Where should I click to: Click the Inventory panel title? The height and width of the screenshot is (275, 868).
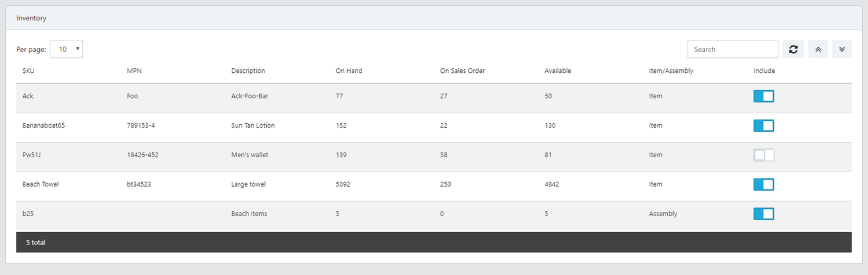(x=31, y=18)
